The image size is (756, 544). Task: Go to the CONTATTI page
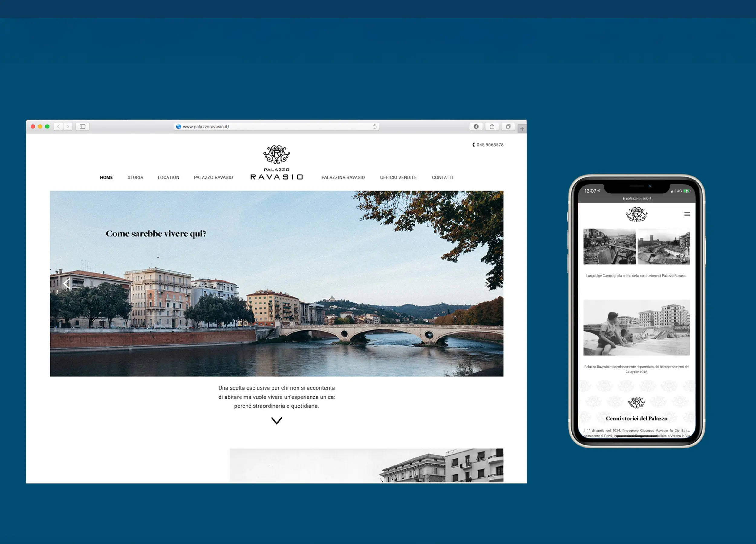pos(443,178)
